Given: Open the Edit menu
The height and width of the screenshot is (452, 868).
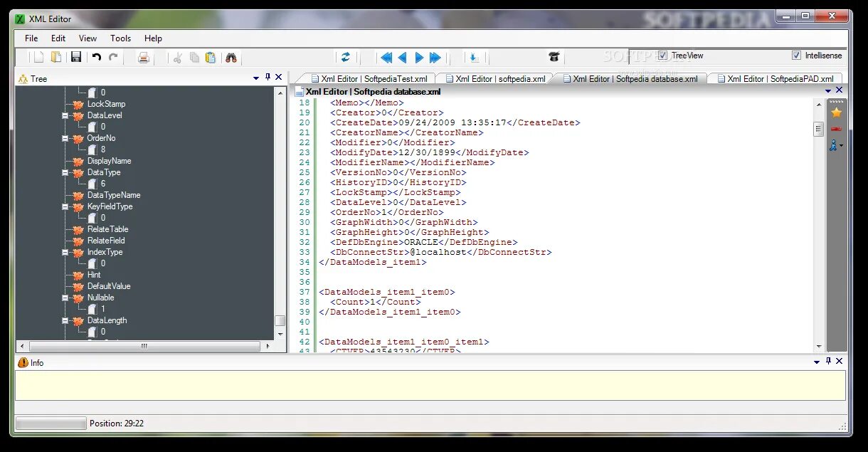Looking at the screenshot, I should point(58,38).
